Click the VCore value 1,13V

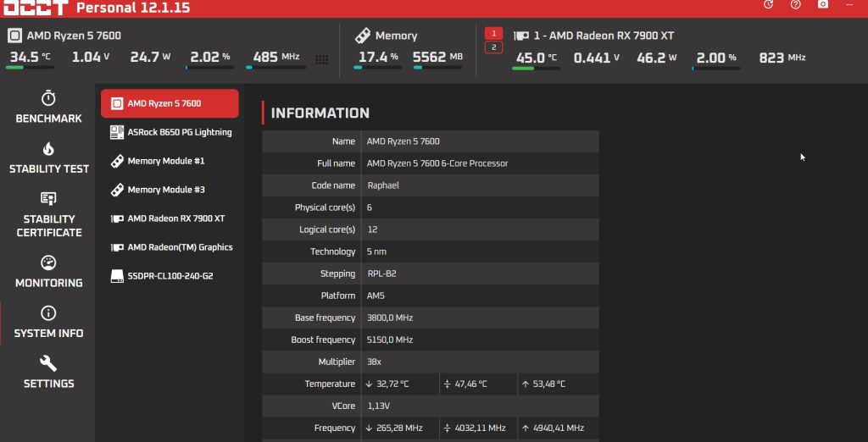(x=379, y=406)
